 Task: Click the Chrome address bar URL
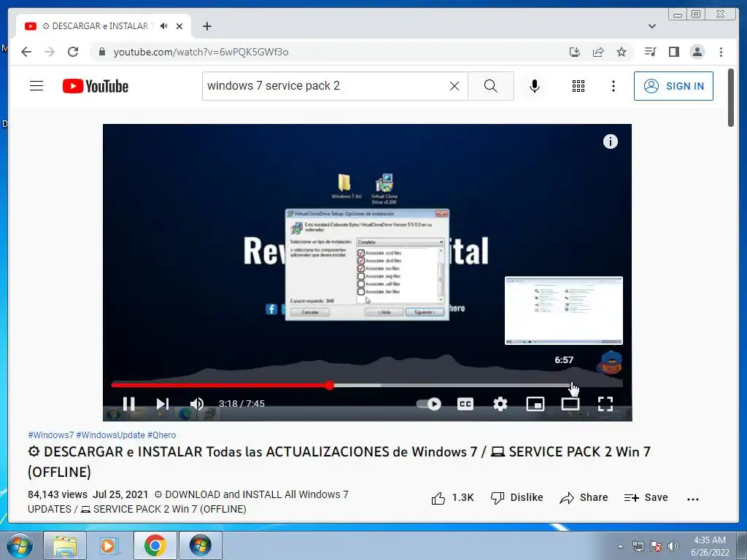[x=201, y=52]
